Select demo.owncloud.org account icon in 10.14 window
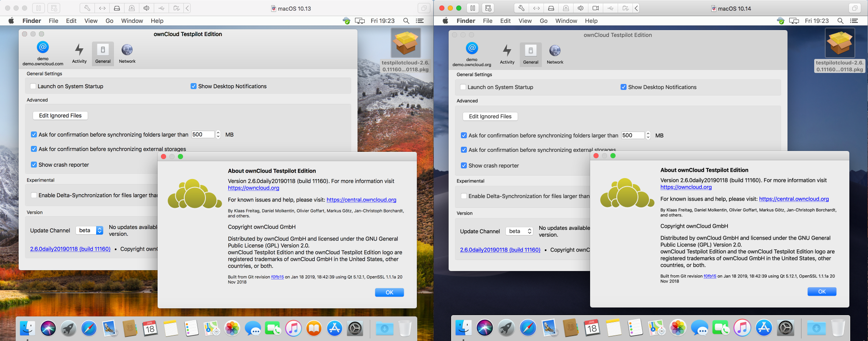This screenshot has height=341, width=868. (x=472, y=54)
